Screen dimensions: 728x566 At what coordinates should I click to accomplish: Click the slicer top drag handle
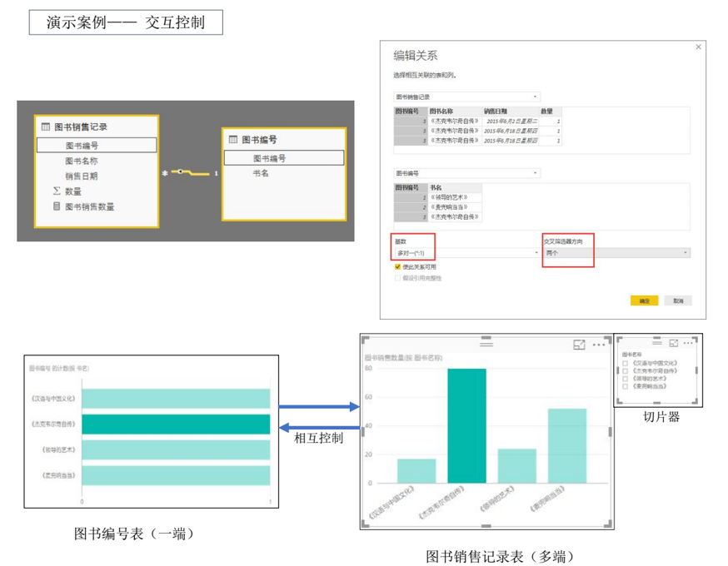pos(657,343)
